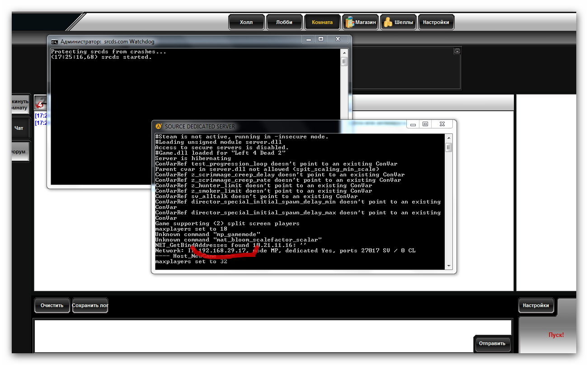This screenshot has width=588, height=365.
Task: Click the "#Steam is not active" console line
Action: pos(242,137)
